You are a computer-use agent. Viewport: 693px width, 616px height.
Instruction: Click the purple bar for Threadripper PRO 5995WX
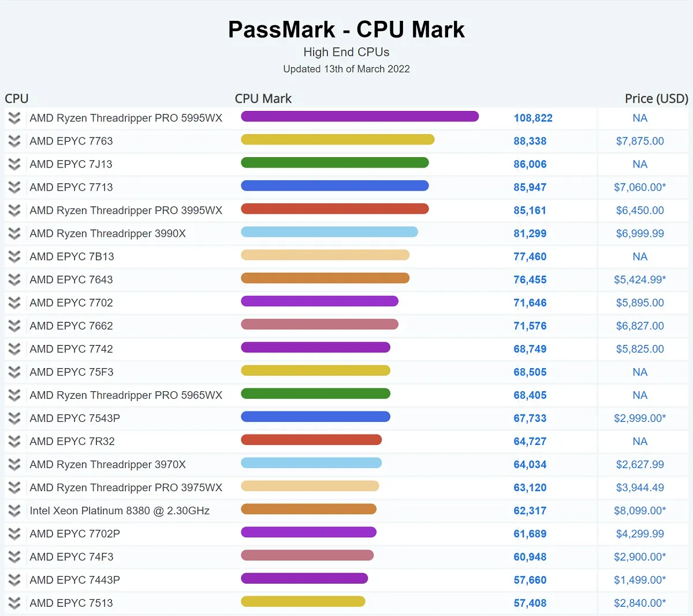point(360,117)
